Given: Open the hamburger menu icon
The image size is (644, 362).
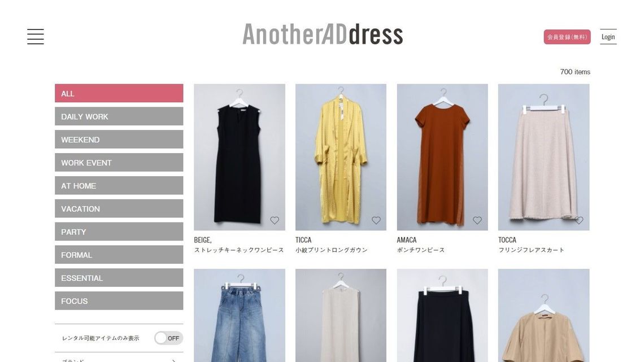Looking at the screenshot, I should click(x=36, y=37).
